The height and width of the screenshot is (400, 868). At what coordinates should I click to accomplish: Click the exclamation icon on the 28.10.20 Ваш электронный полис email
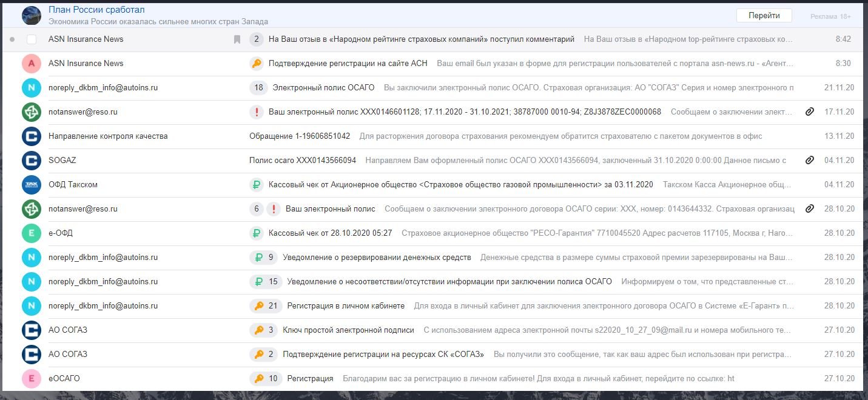pos(274,209)
